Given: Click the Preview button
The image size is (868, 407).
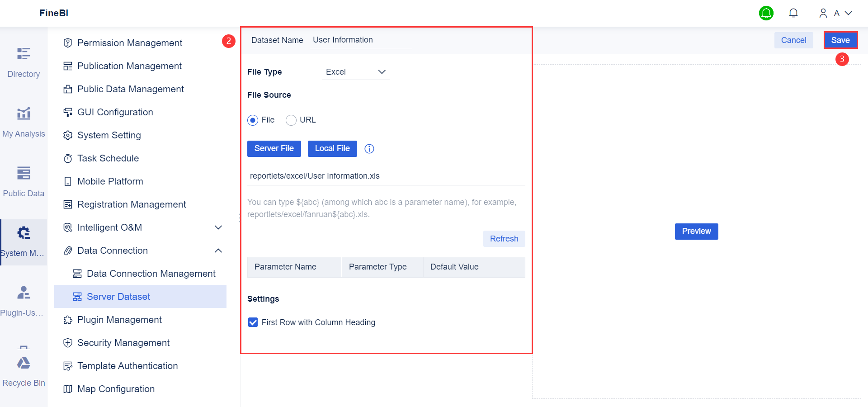Looking at the screenshot, I should click(696, 232).
